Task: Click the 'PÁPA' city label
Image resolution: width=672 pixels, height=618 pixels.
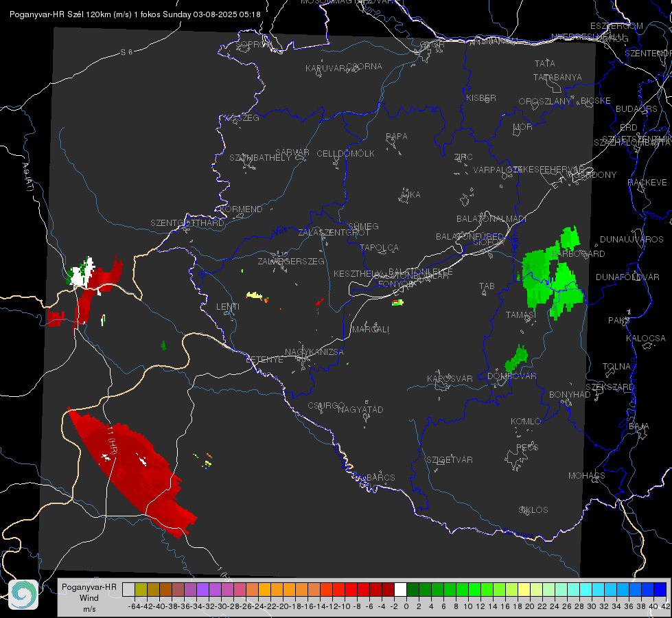Action: click(x=397, y=137)
